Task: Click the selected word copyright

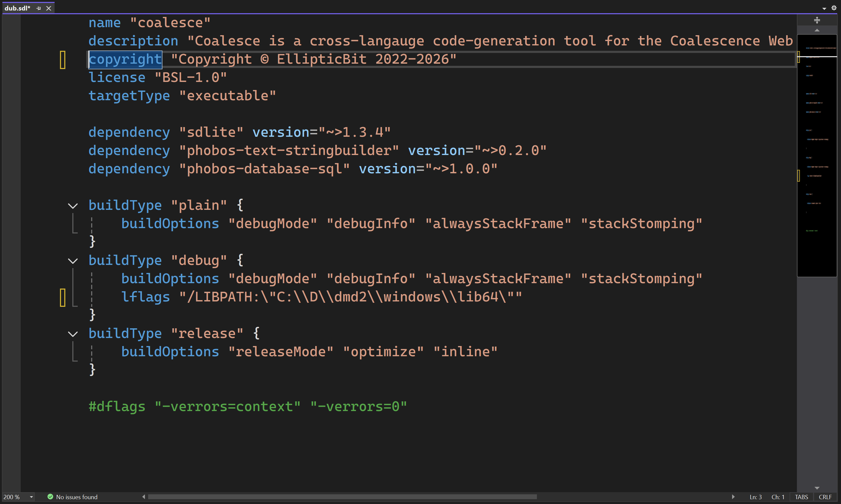Action: tap(125, 59)
